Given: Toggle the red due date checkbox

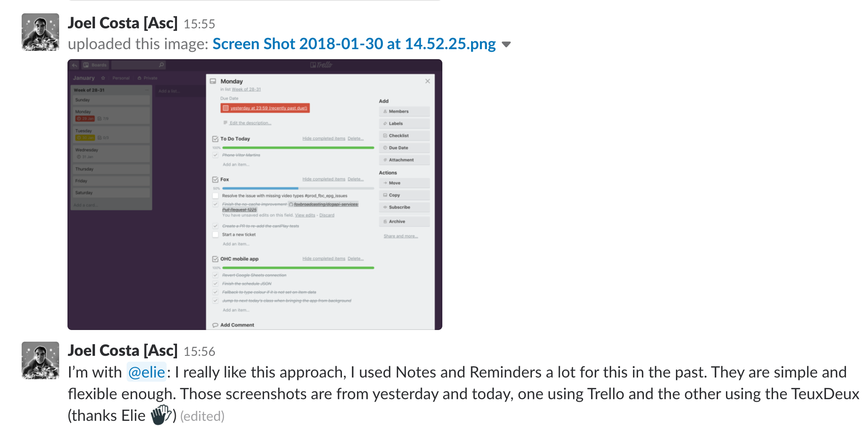Looking at the screenshot, I should [226, 108].
